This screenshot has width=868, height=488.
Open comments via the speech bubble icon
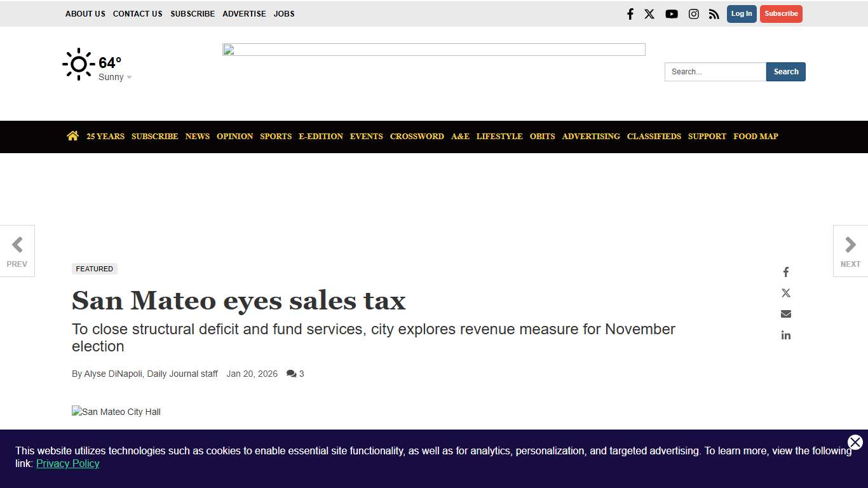[x=291, y=374]
